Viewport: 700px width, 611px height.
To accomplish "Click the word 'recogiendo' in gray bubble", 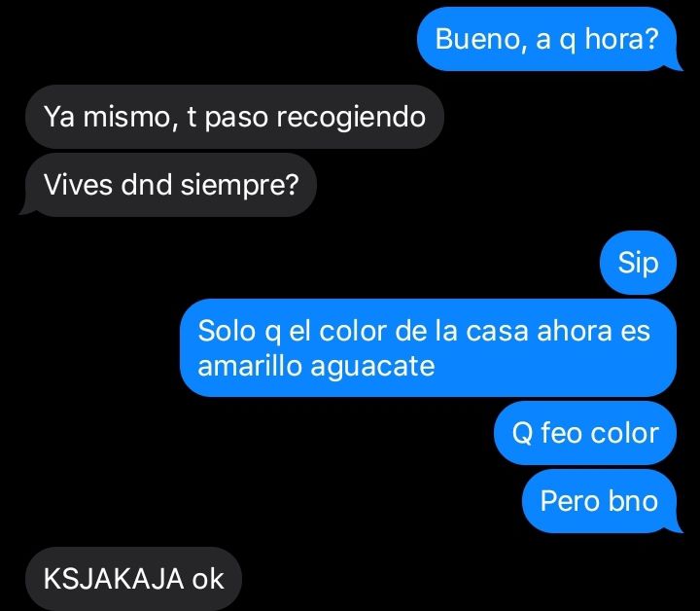I will 351,119.
